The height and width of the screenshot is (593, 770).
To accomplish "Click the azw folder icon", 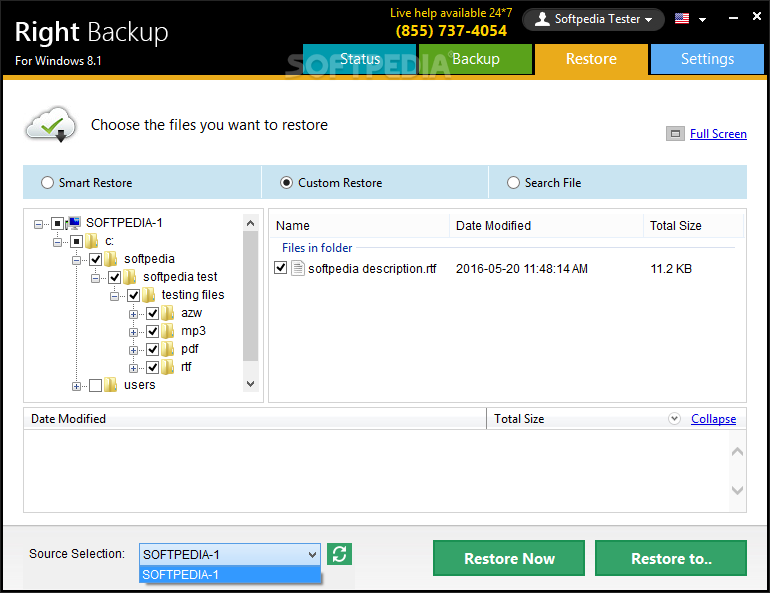I will pos(167,313).
